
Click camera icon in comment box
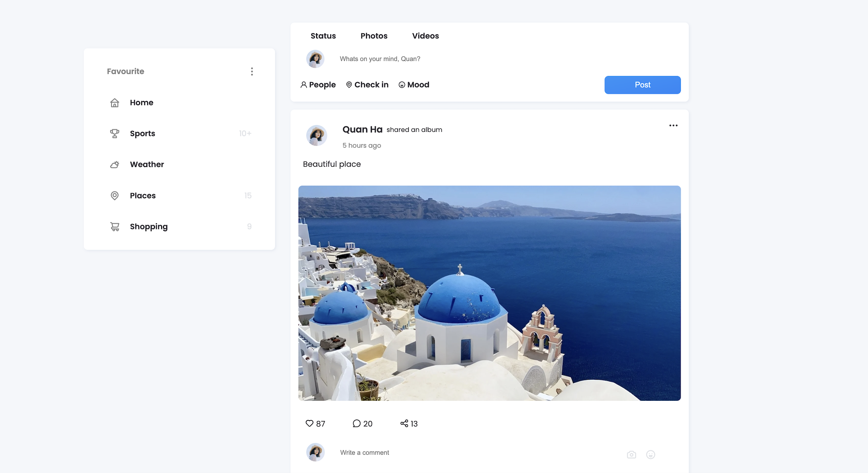coord(631,455)
